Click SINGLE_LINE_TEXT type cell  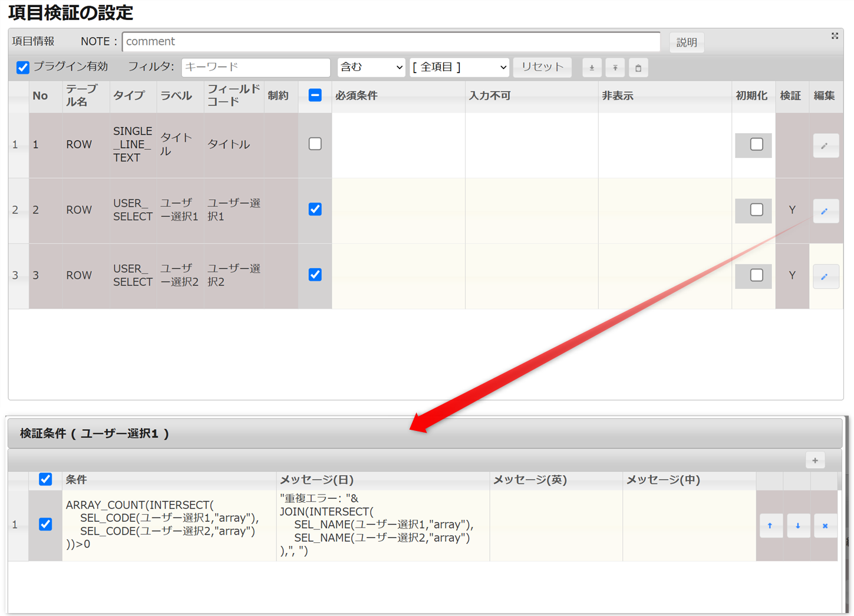click(x=133, y=144)
